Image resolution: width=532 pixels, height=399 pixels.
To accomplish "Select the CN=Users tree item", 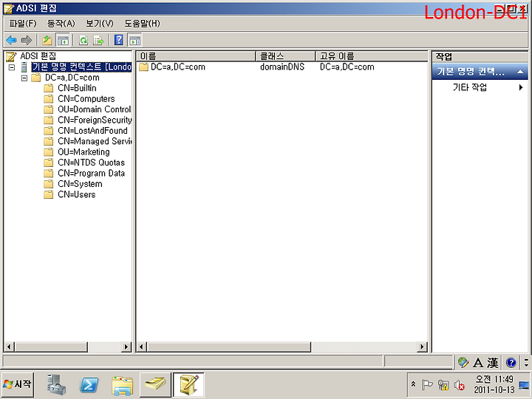I will coord(77,194).
